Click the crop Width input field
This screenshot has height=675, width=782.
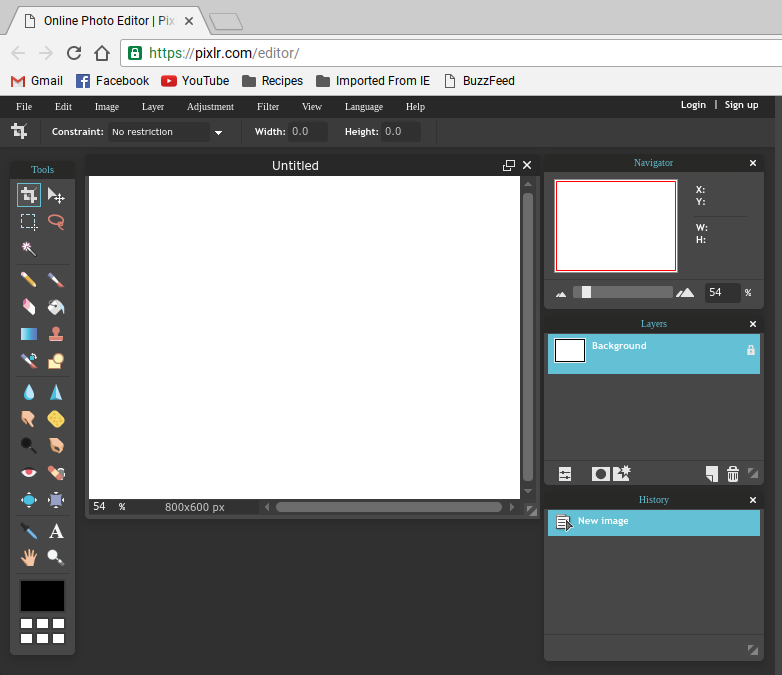pyautogui.click(x=308, y=132)
